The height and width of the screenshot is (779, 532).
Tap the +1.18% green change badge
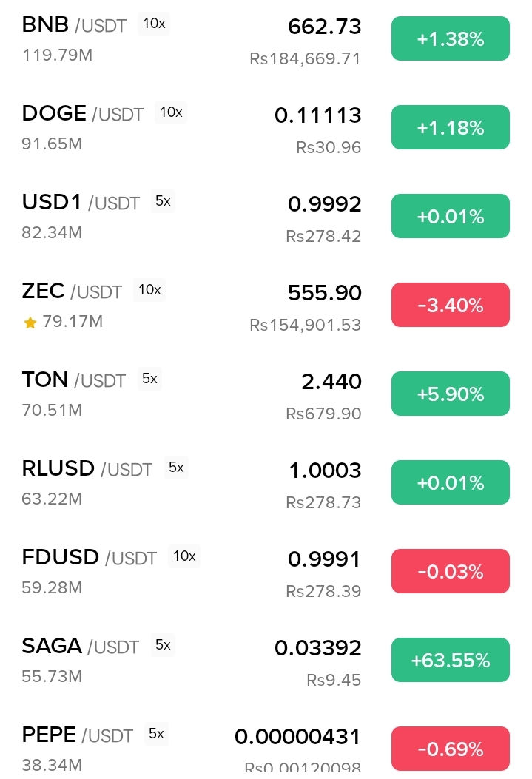pos(450,127)
